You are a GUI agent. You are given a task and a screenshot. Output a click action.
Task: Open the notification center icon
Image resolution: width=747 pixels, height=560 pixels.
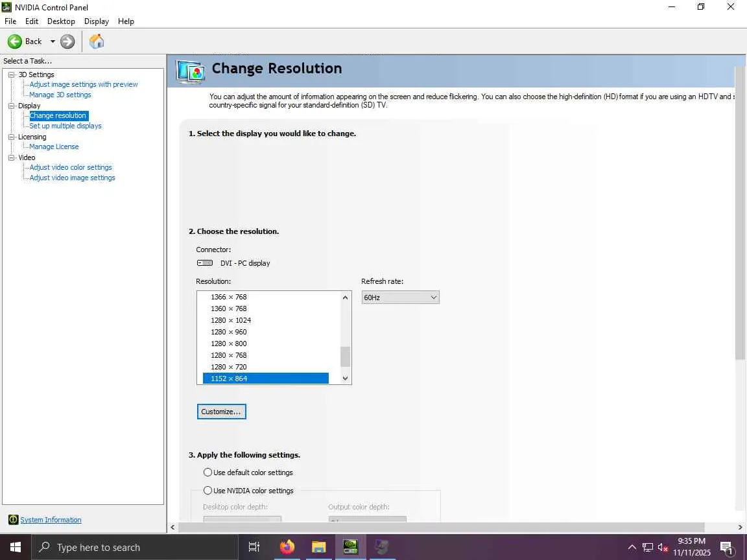pyautogui.click(x=727, y=548)
